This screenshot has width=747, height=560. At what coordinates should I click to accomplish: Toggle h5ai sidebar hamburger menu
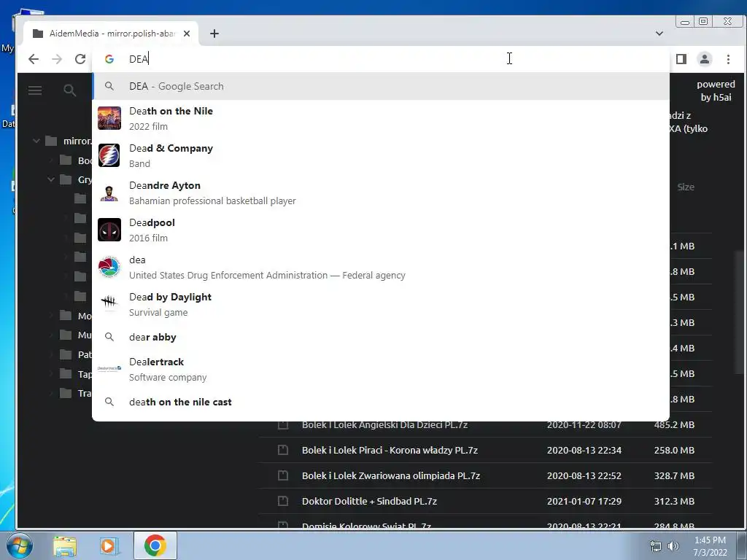35,90
